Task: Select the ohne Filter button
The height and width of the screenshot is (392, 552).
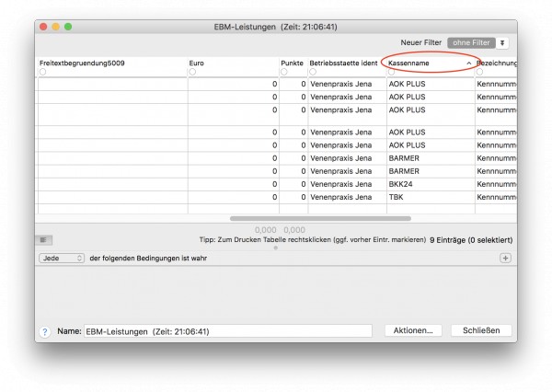Action: 471,43
